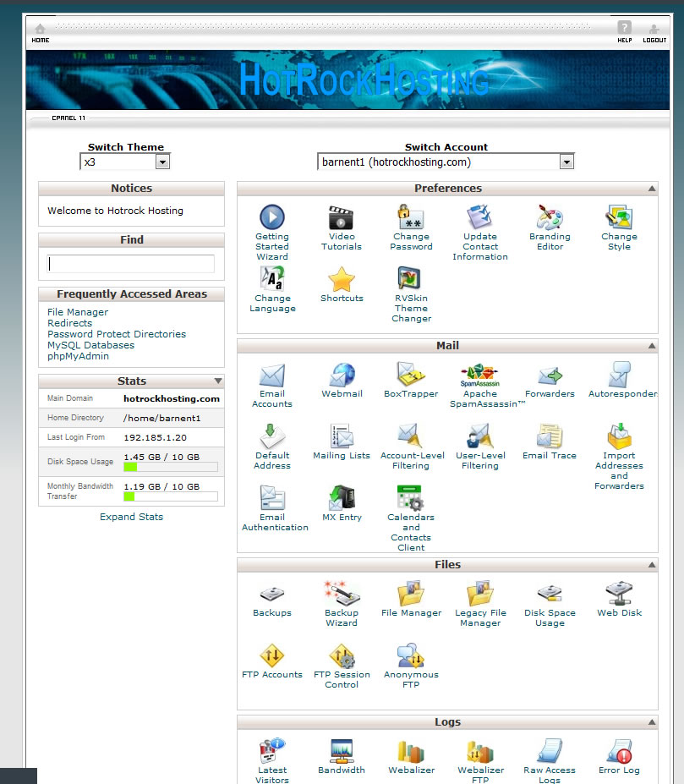
Task: Open the sidebar File Manager link
Action: [x=78, y=312]
